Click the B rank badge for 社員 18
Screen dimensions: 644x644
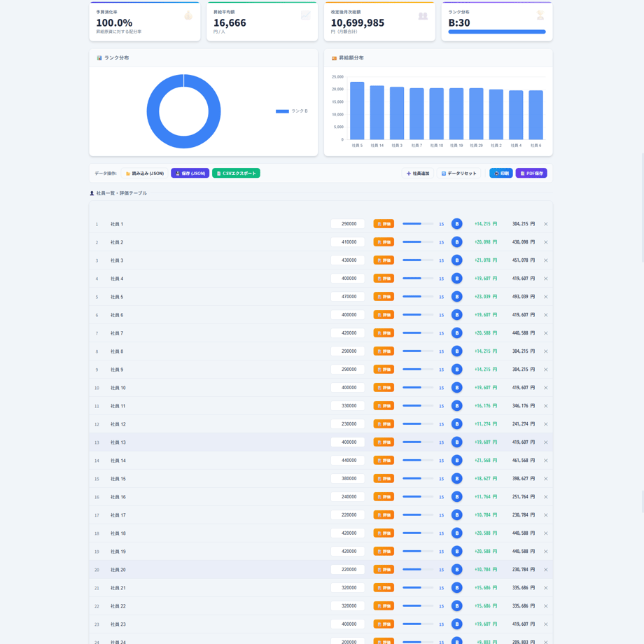(456, 533)
